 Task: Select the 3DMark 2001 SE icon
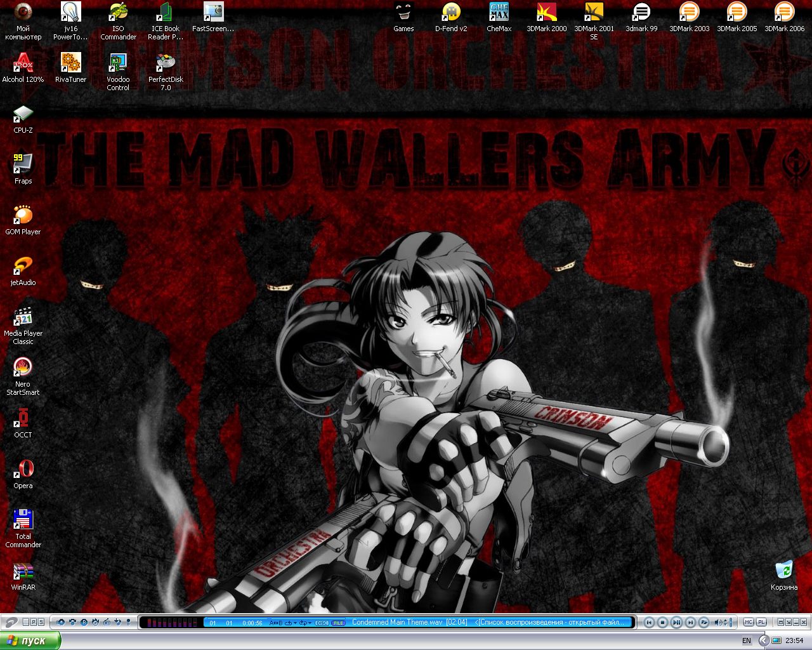click(594, 21)
